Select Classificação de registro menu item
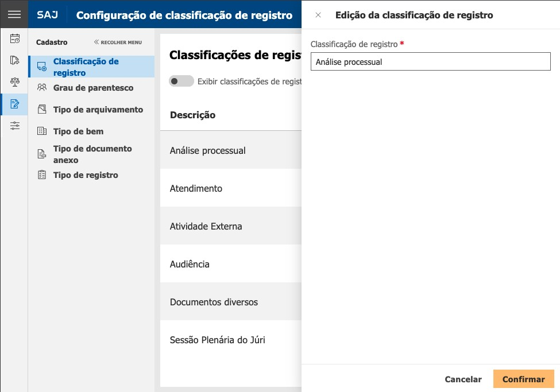This screenshot has width=560, height=392. (91, 67)
